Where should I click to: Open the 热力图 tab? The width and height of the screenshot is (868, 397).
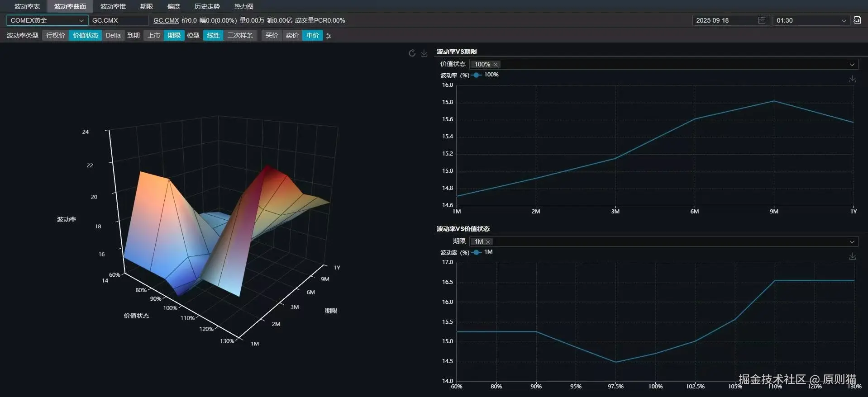(x=244, y=6)
